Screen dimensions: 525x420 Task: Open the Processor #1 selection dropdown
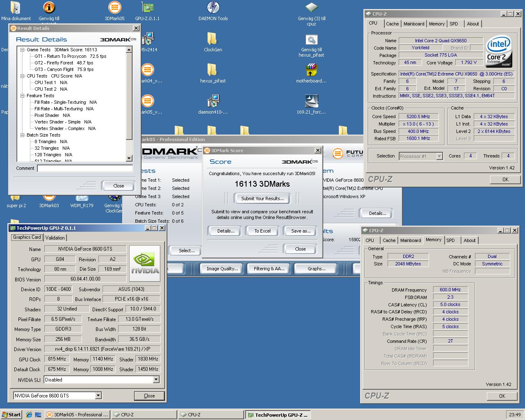pos(439,156)
